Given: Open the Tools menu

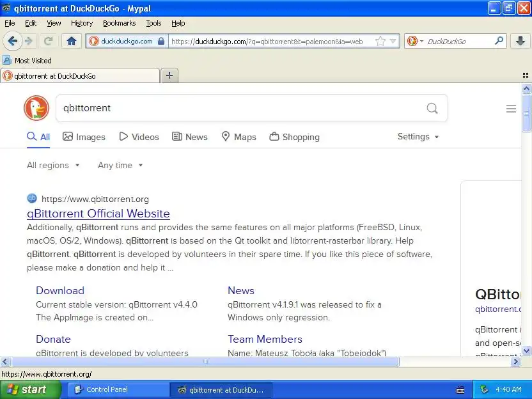Looking at the screenshot, I should pyautogui.click(x=153, y=23).
